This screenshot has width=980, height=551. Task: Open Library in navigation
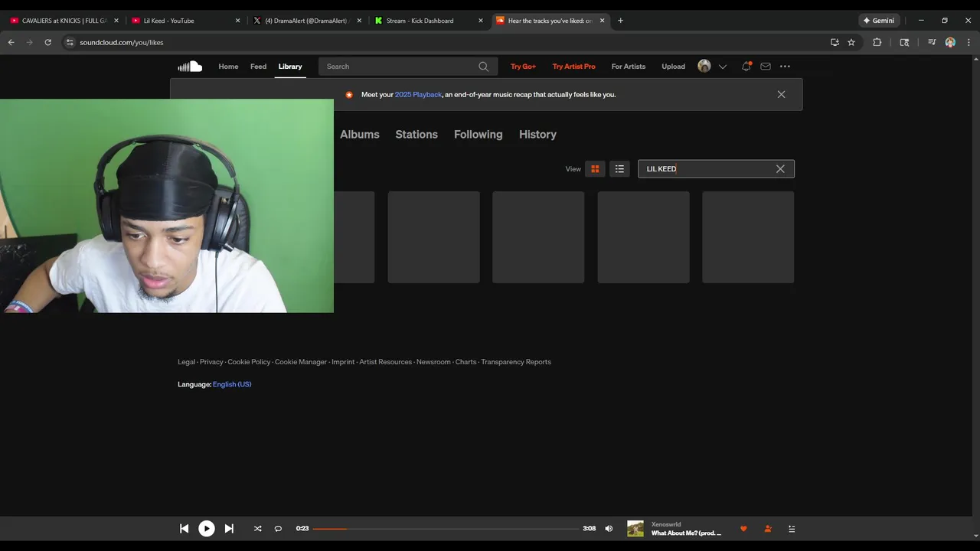point(290,67)
